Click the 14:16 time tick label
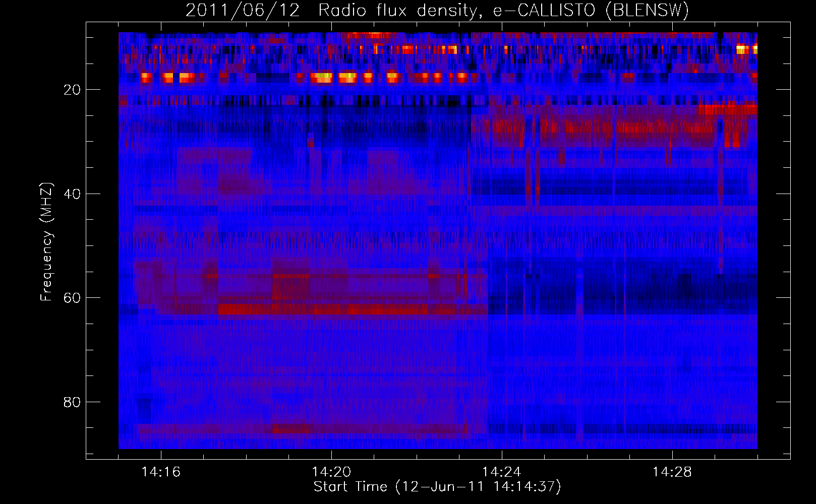The height and width of the screenshot is (504, 816). pyautogui.click(x=161, y=472)
